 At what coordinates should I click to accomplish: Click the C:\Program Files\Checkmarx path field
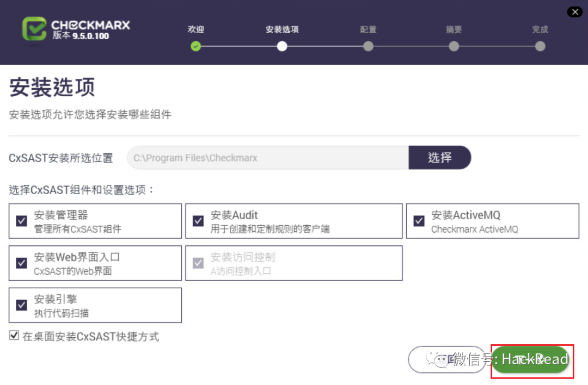tap(268, 158)
